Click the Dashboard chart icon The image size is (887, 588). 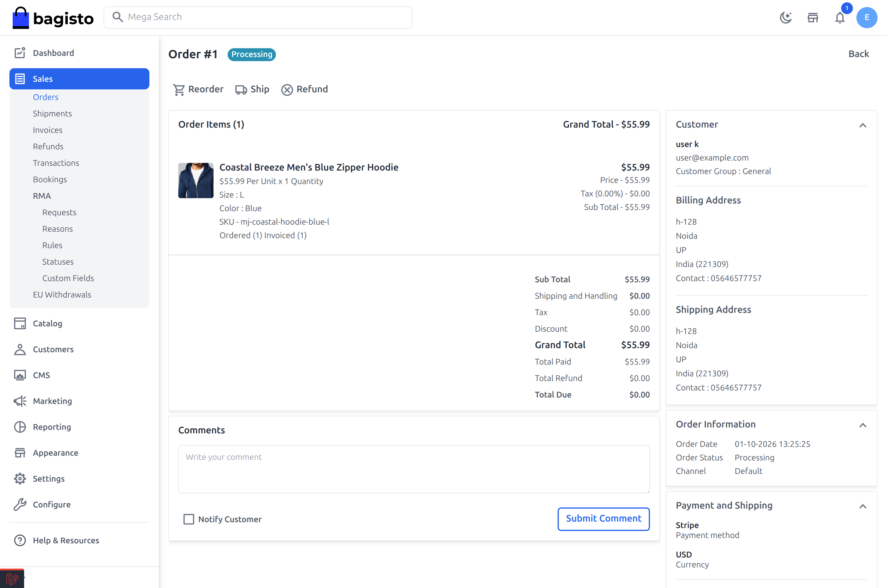[20, 53]
